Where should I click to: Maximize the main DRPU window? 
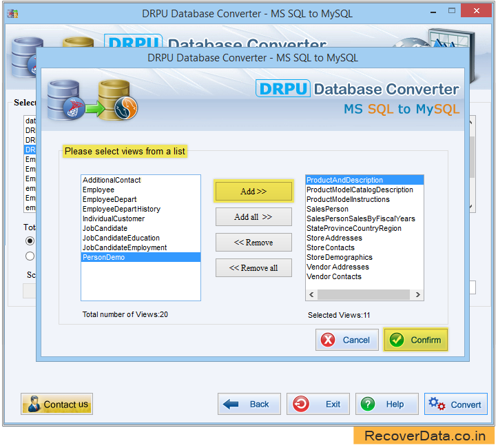point(452,11)
